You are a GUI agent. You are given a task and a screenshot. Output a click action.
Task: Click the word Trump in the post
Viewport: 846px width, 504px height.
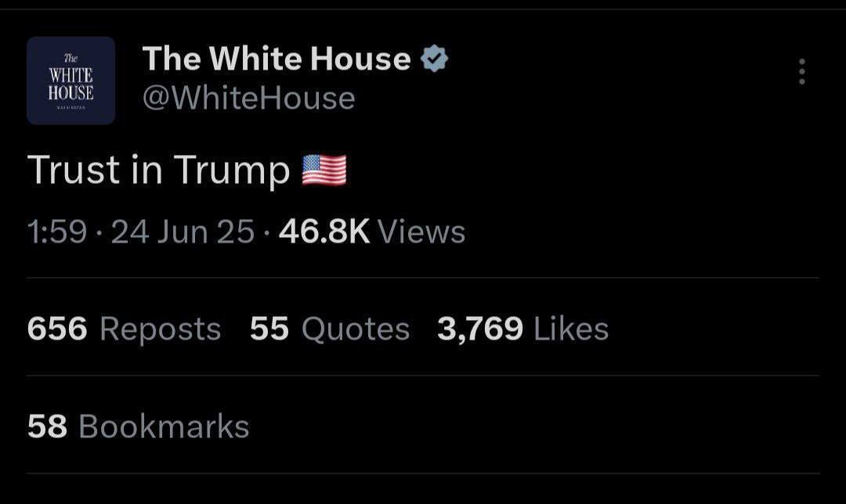point(232,171)
